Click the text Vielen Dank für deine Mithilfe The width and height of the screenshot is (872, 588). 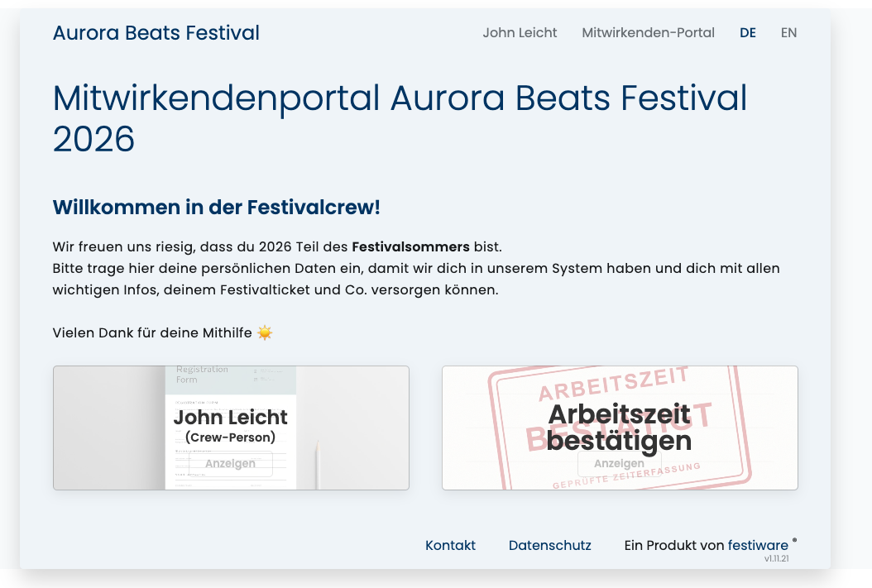pyautogui.click(x=152, y=332)
